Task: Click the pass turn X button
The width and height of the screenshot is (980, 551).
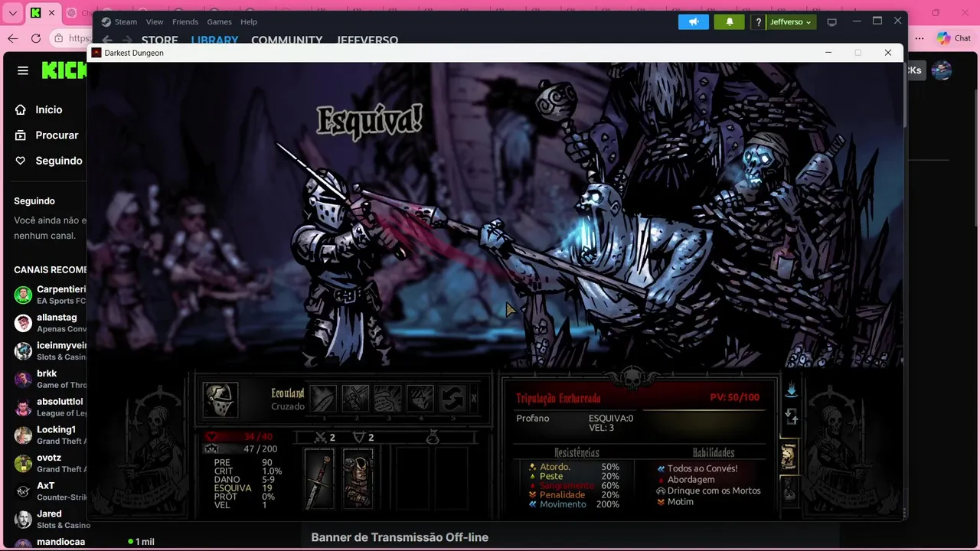Action: tap(473, 398)
